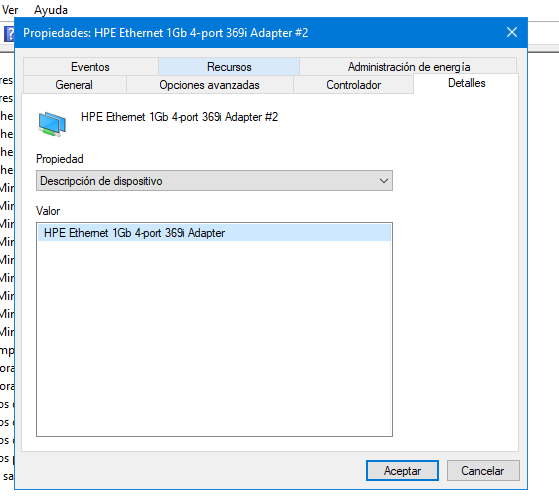Close the adapter properties dialog
The height and width of the screenshot is (502, 559).
(x=512, y=32)
